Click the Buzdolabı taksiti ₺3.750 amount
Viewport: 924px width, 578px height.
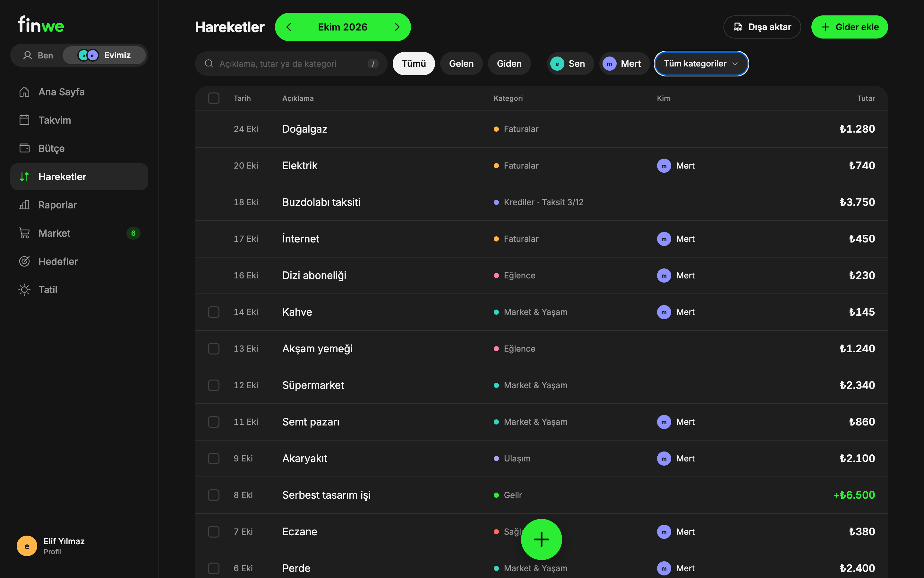click(x=857, y=202)
